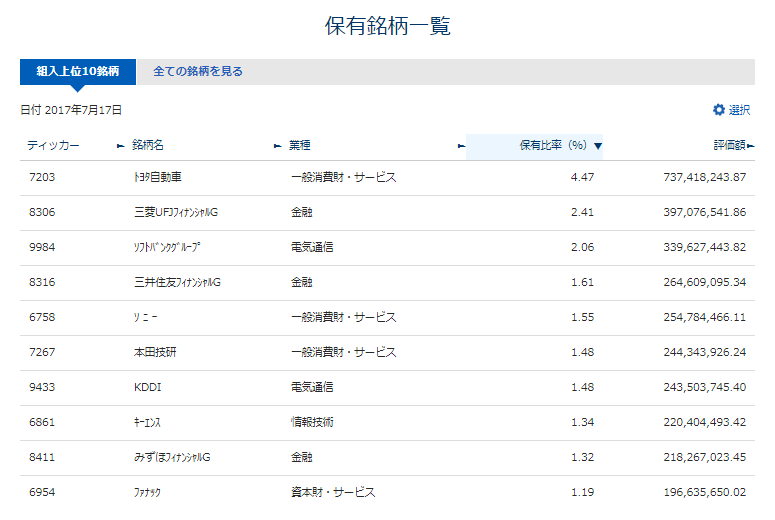775x520 pixels.
Task: Click the ｷｰｴﾝｽ stock name
Action: (x=147, y=422)
